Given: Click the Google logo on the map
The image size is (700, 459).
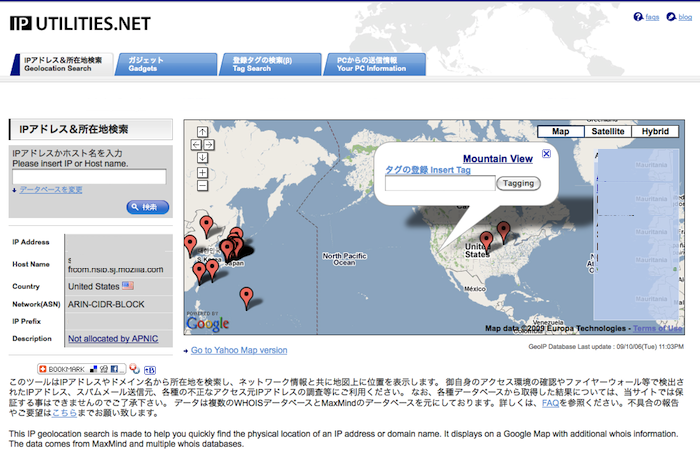Looking at the screenshot, I should 208,324.
